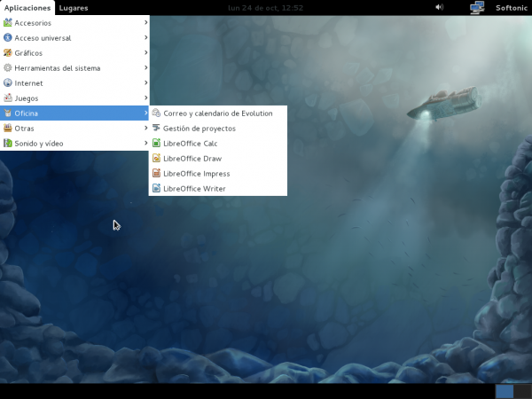Click the Oficina category icon
This screenshot has width=532, height=399.
[x=7, y=113]
